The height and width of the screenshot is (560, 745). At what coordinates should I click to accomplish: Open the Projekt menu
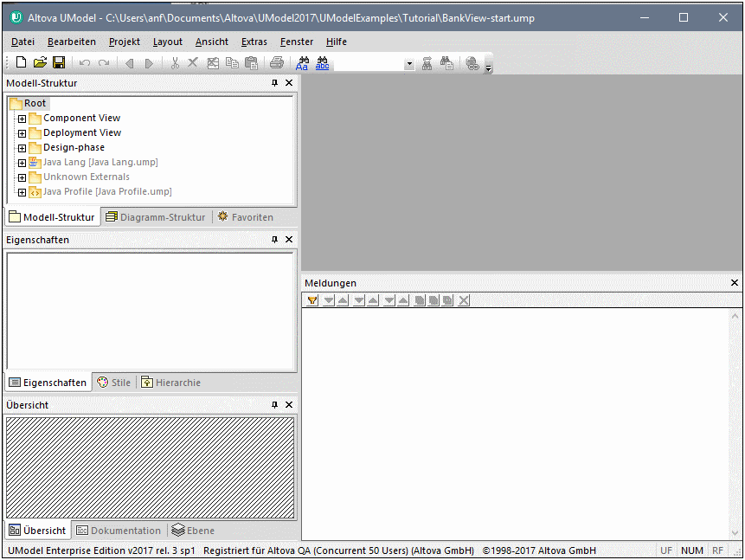click(x=124, y=42)
